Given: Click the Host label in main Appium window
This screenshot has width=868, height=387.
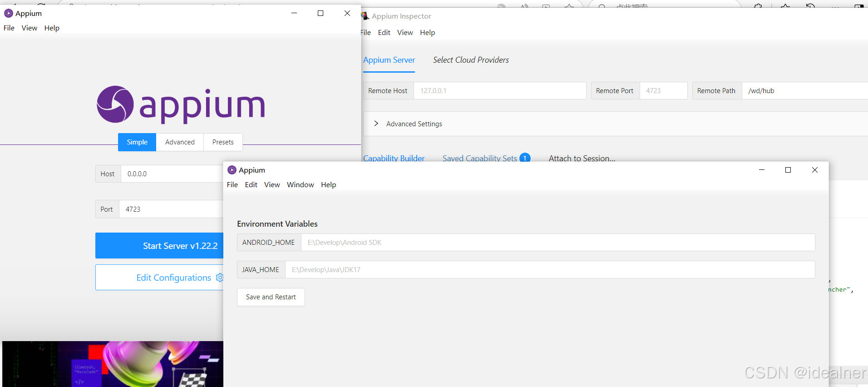Looking at the screenshot, I should [108, 174].
